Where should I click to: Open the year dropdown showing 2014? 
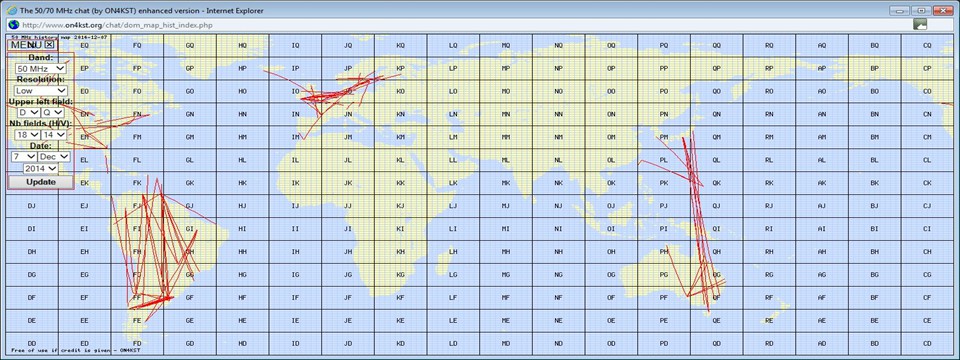41,168
